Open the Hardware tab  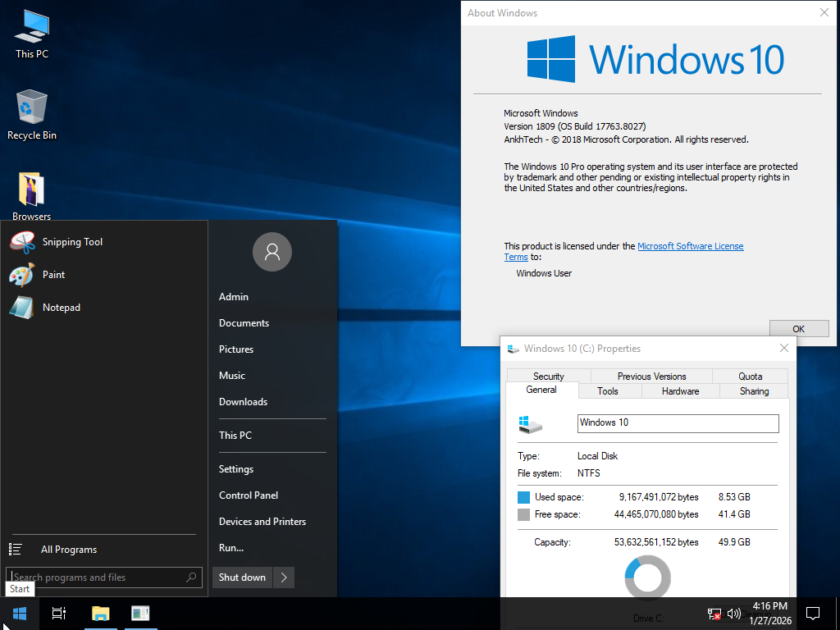pyautogui.click(x=679, y=391)
